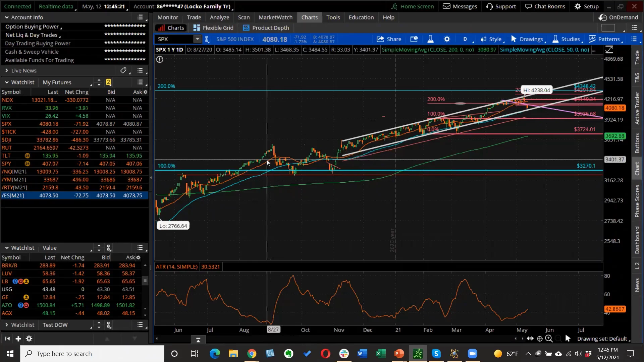Expand the Test DOW Watchlist section
This screenshot has height=362, width=644.
point(7,325)
